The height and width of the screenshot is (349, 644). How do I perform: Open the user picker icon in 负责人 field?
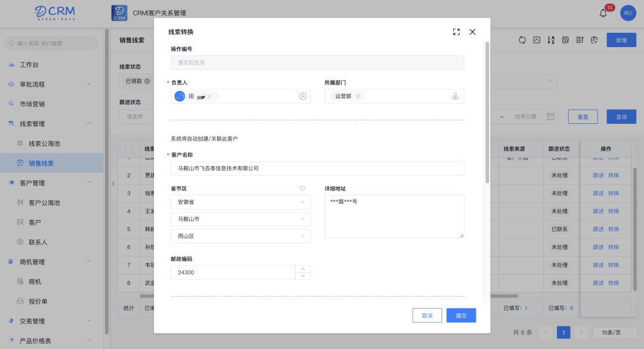click(302, 96)
